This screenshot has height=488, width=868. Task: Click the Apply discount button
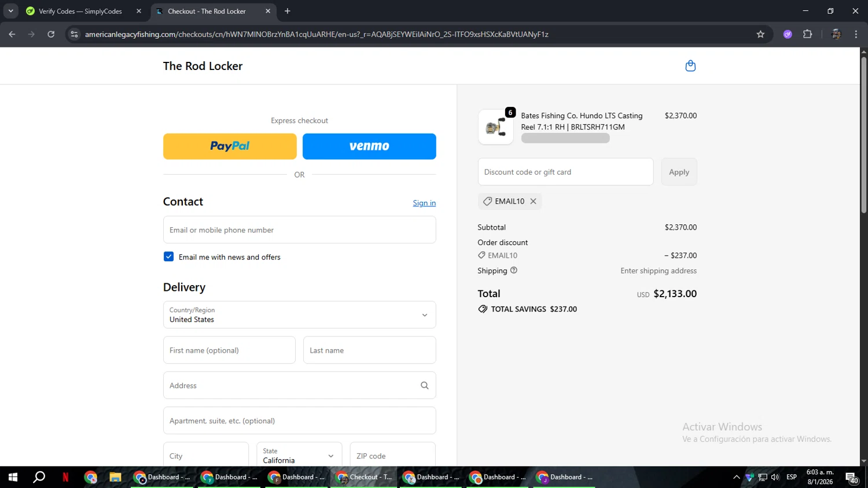(x=679, y=172)
